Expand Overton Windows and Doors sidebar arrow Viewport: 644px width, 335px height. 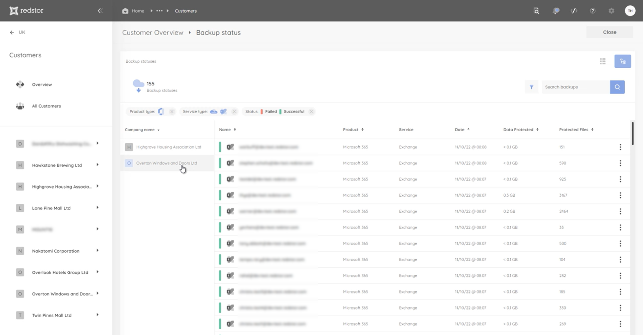(x=98, y=293)
